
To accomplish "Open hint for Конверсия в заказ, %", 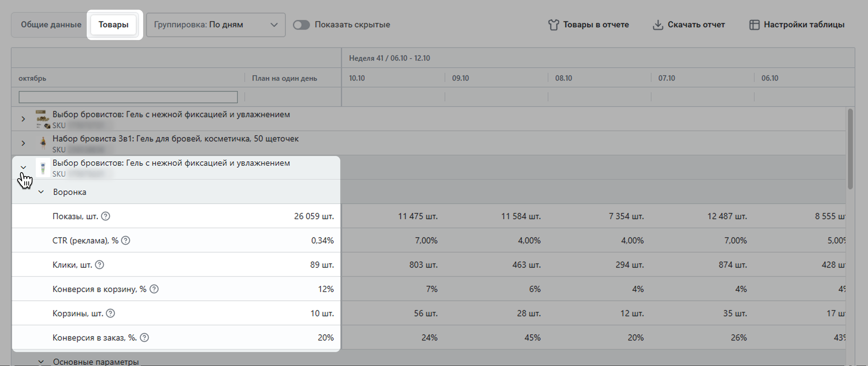I will 144,338.
